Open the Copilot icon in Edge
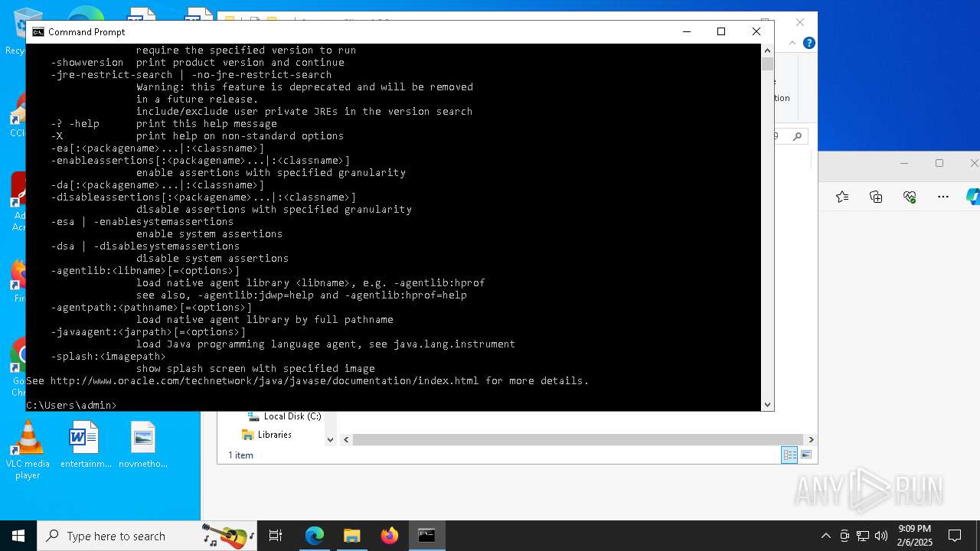The width and height of the screenshot is (980, 551). pos(973,197)
